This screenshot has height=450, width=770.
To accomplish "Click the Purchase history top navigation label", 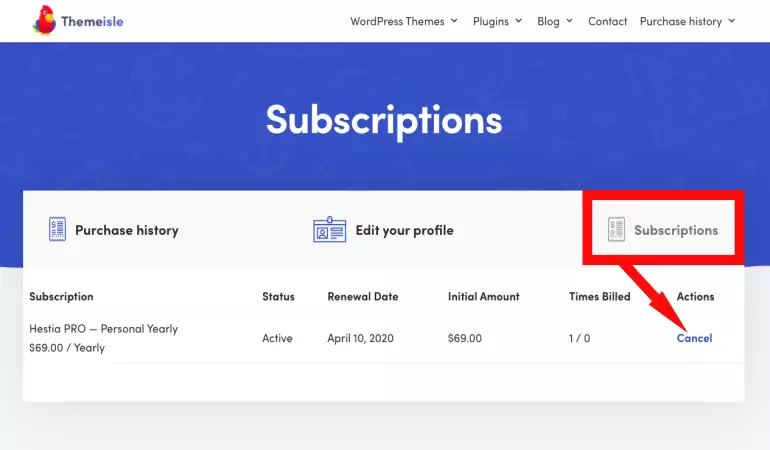I will [680, 21].
